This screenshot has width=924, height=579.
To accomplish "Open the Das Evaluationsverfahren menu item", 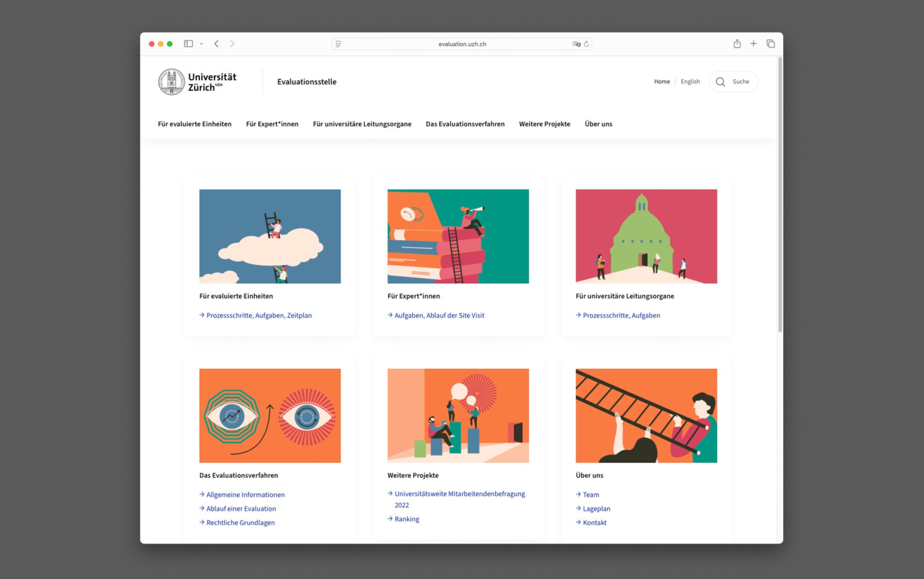I will point(465,124).
